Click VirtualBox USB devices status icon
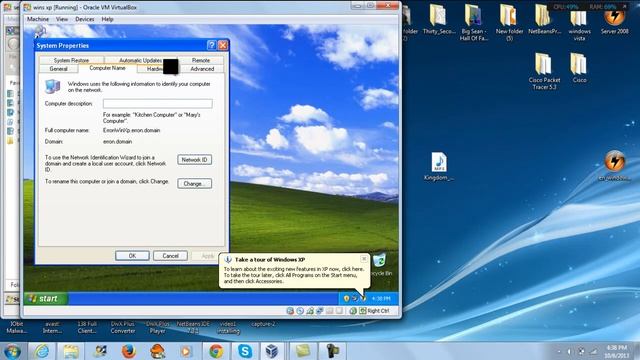The width and height of the screenshot is (640, 360). (x=320, y=311)
